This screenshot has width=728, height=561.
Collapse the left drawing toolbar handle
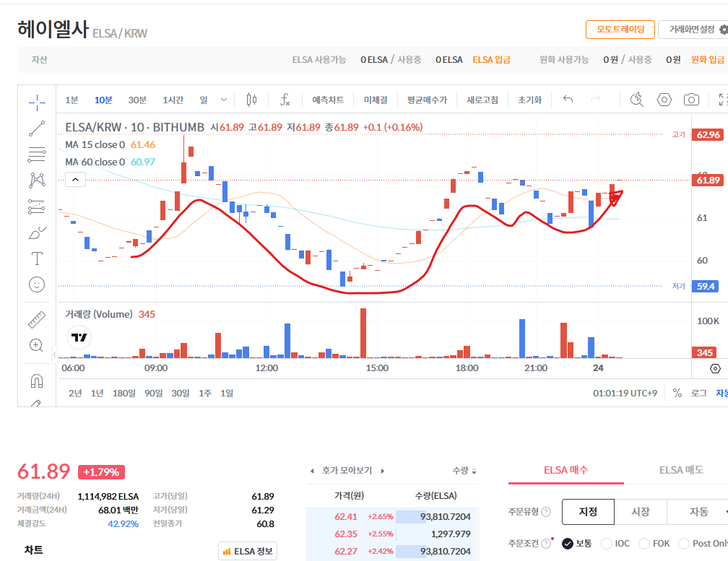click(54, 355)
